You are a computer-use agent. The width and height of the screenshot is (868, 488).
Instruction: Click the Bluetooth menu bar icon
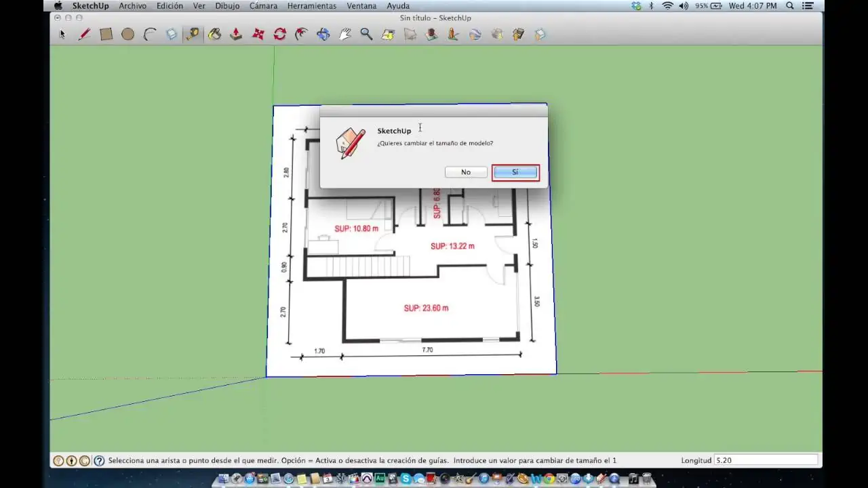pos(651,5)
